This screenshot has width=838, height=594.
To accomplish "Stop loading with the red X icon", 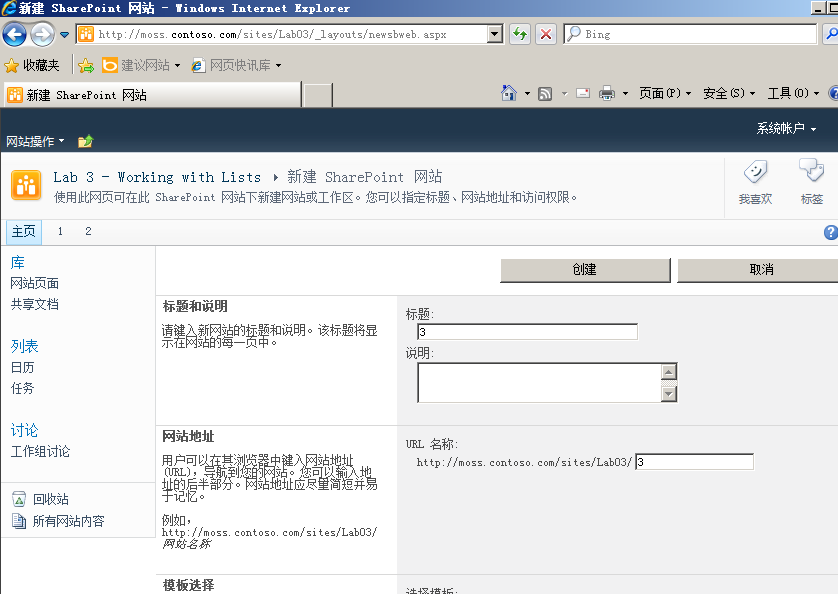I will tap(546, 34).
